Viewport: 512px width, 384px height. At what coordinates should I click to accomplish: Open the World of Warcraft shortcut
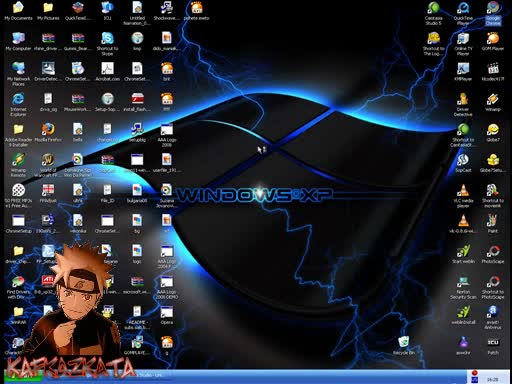pyautogui.click(x=48, y=165)
